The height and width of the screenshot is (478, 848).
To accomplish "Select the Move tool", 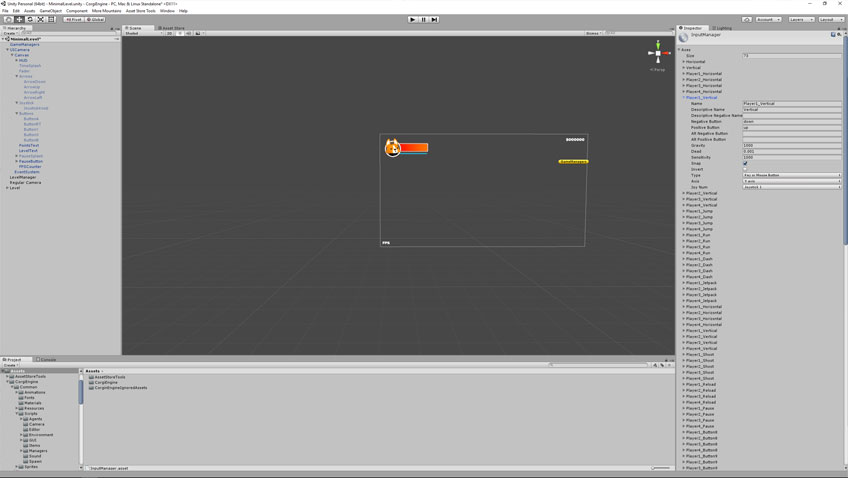I will click(19, 19).
